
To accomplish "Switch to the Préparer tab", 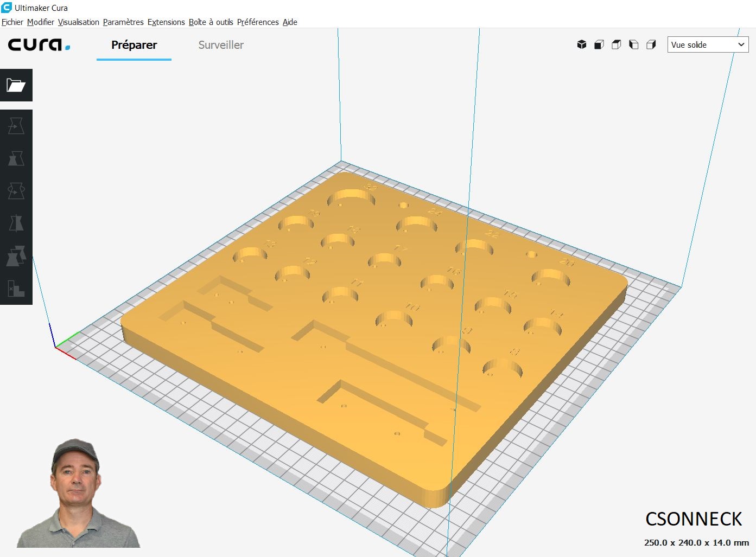I will (134, 45).
